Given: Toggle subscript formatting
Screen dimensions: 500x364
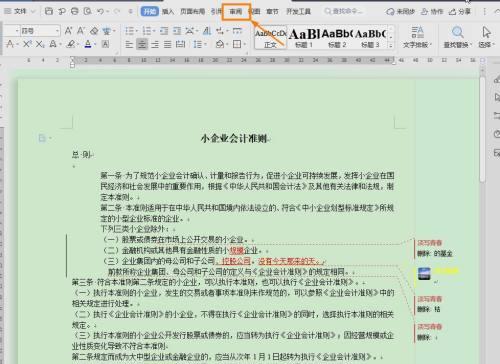Looking at the screenshot, I should click(x=40, y=44).
